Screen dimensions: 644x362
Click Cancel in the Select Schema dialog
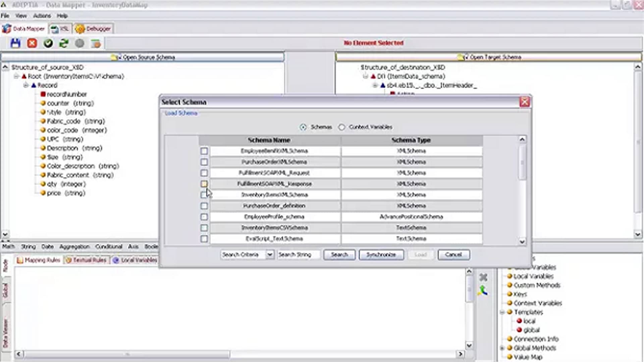[453, 255]
